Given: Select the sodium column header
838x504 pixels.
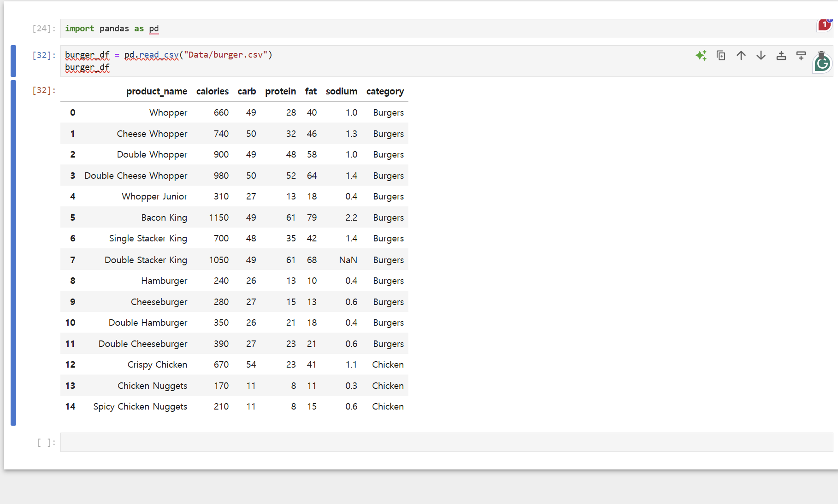Looking at the screenshot, I should click(342, 91).
